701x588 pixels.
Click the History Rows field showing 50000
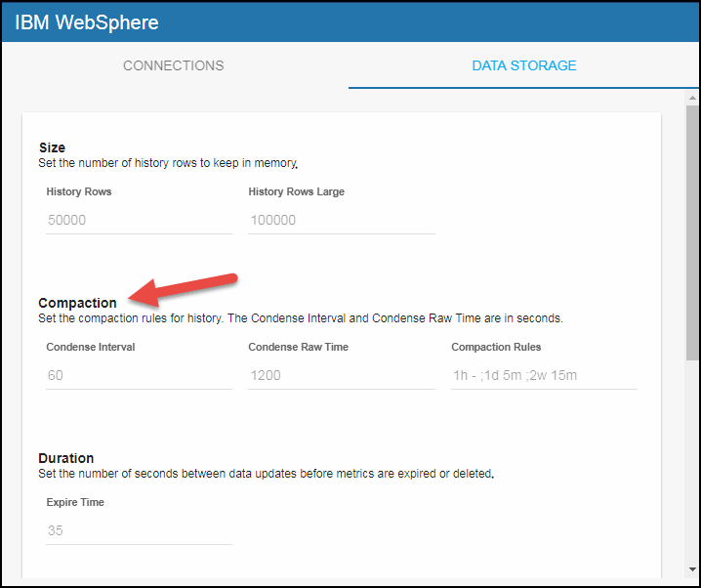tap(139, 221)
